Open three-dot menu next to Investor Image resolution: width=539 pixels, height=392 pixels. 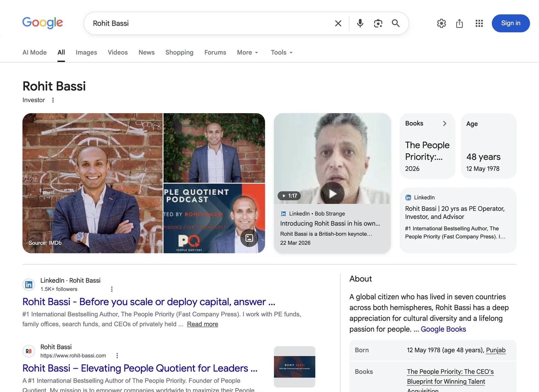tap(53, 100)
